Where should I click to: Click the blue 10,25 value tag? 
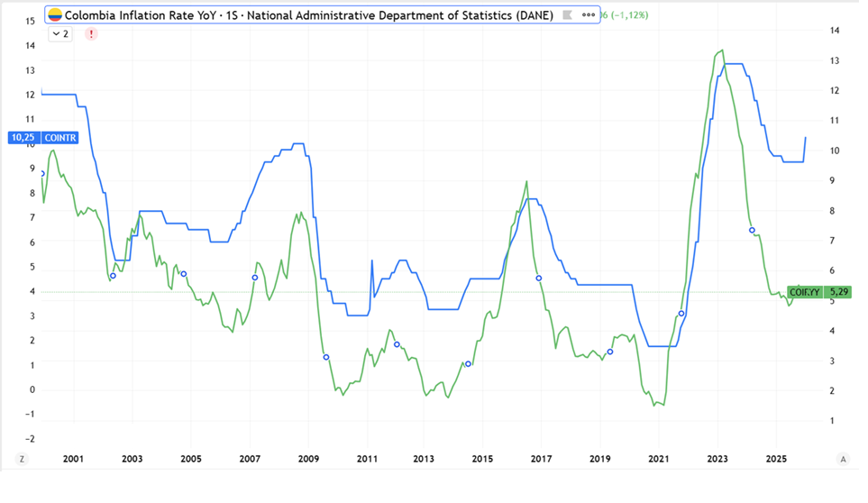(23, 138)
